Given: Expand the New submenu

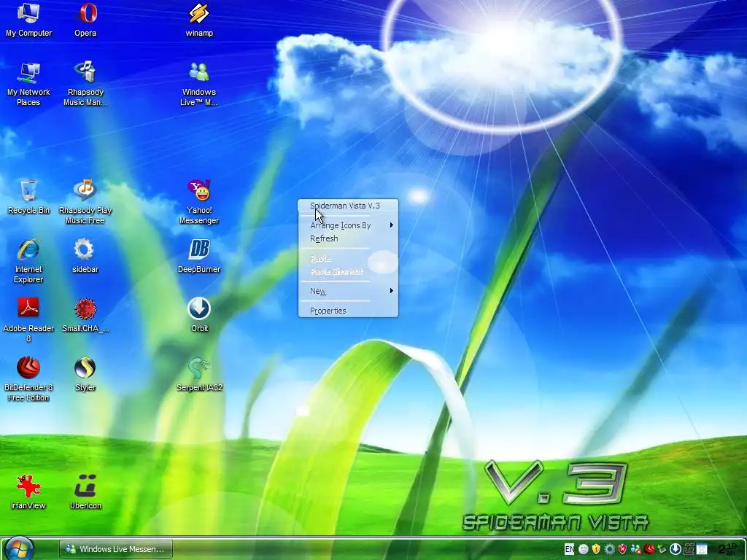Looking at the screenshot, I should coord(348,291).
